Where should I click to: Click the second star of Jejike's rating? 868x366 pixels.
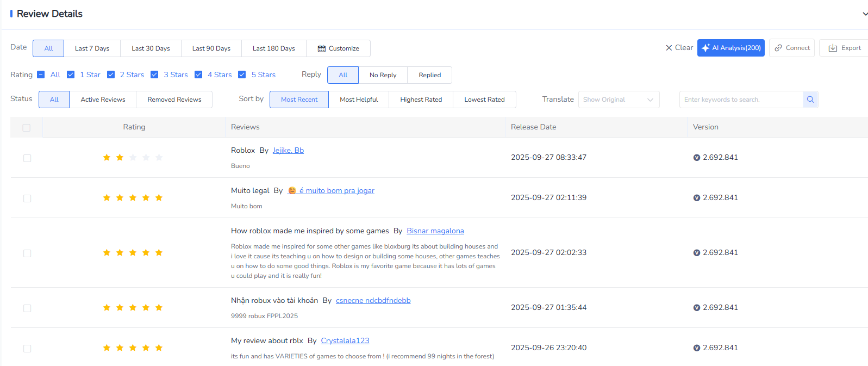[x=120, y=158]
